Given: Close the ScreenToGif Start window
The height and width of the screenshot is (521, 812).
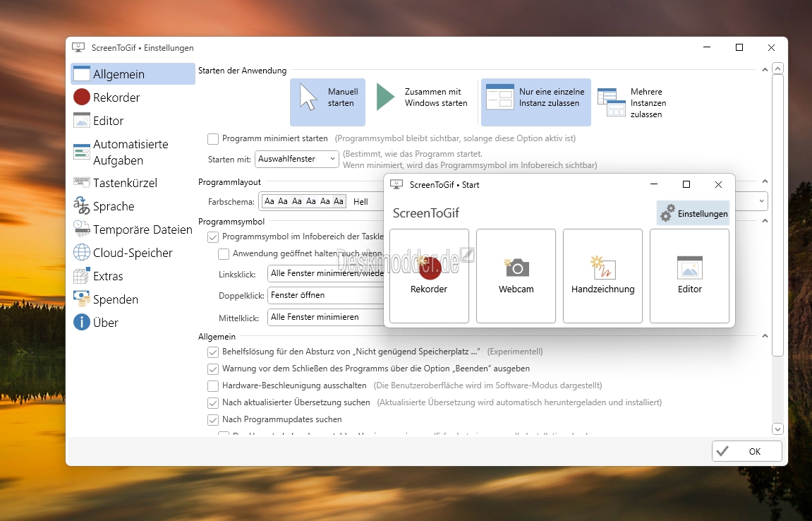Looking at the screenshot, I should pos(718,184).
